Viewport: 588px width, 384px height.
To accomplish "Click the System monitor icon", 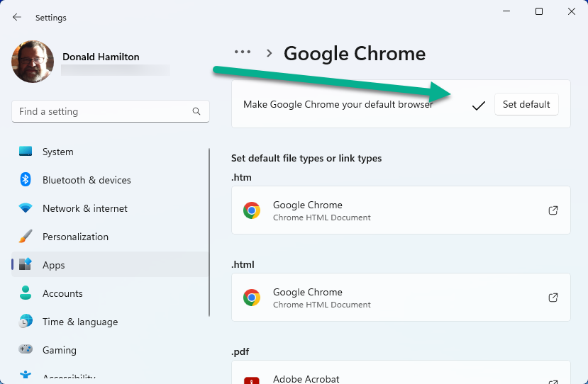I will [x=26, y=152].
